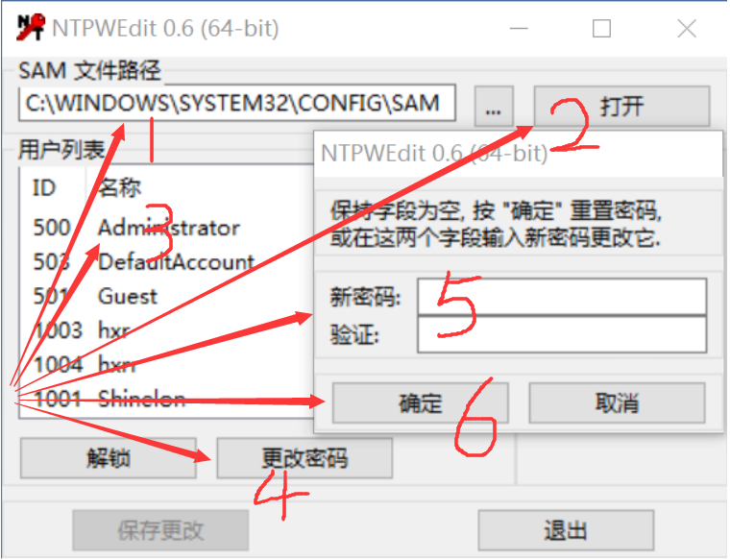The width and height of the screenshot is (730, 560).
Task: Select Administrator in the user list
Action: click(167, 228)
